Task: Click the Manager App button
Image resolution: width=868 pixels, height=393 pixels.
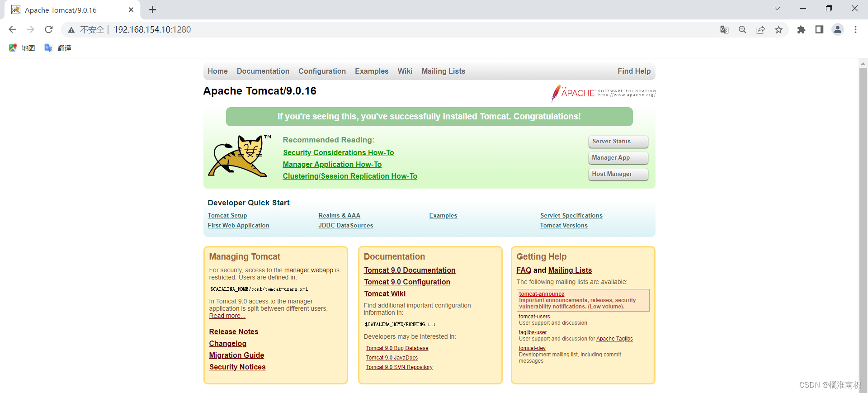Action: point(618,158)
